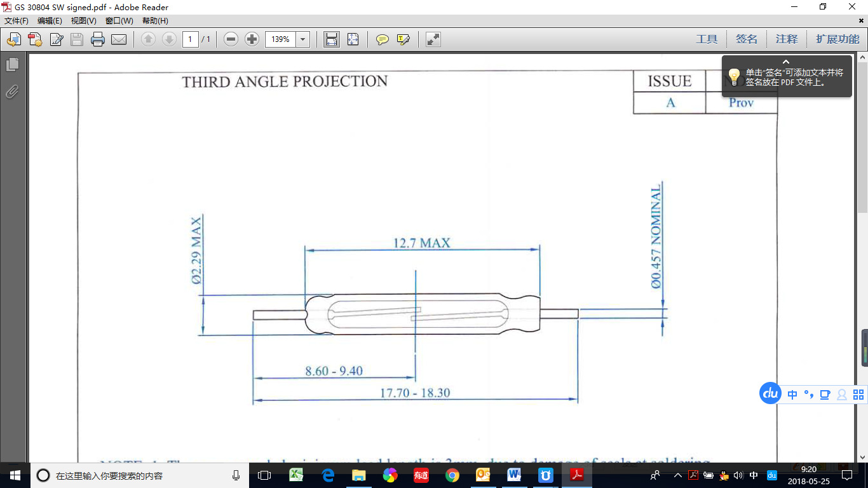Click the 17.70 - 18.30 dimension text

415,393
